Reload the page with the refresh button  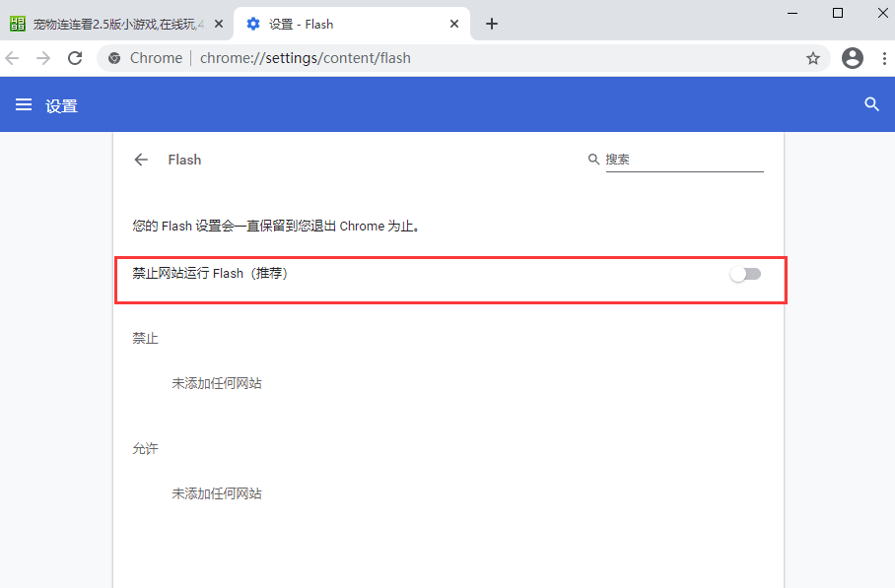pos(75,58)
